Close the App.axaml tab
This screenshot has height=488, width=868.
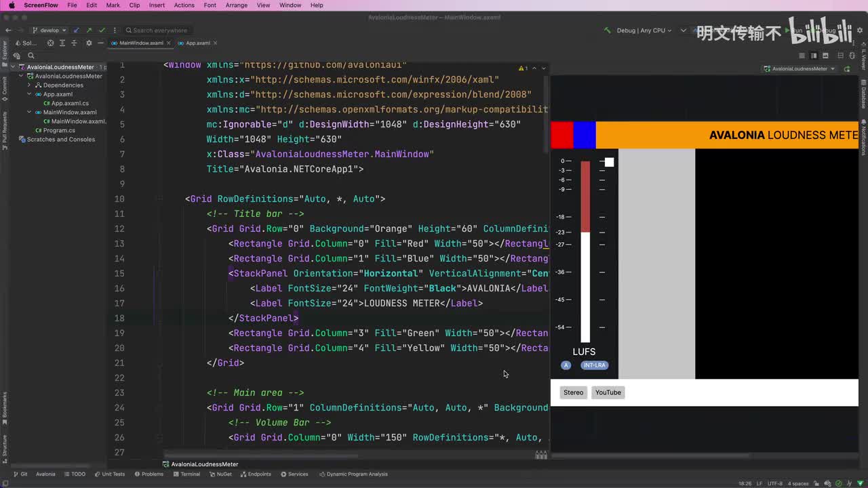tap(215, 43)
